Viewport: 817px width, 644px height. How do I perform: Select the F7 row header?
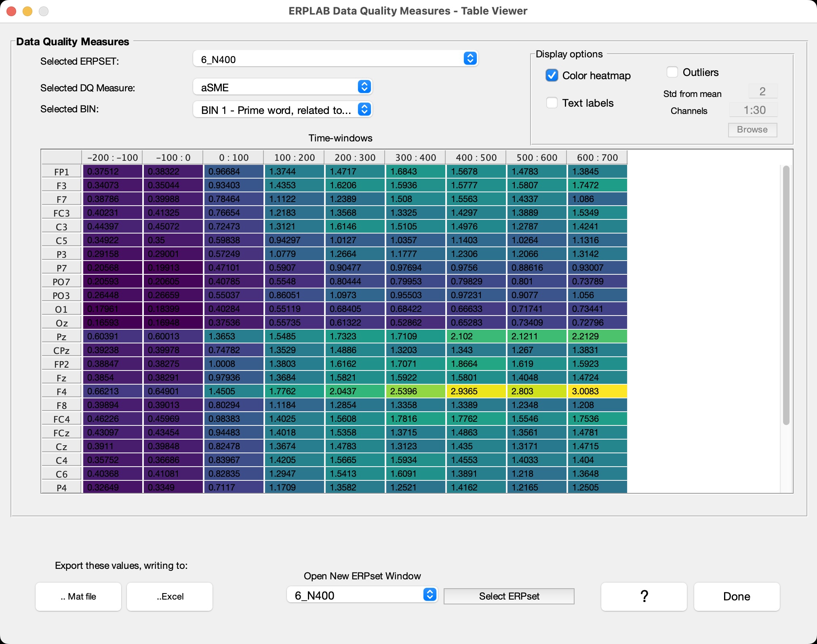pos(61,199)
